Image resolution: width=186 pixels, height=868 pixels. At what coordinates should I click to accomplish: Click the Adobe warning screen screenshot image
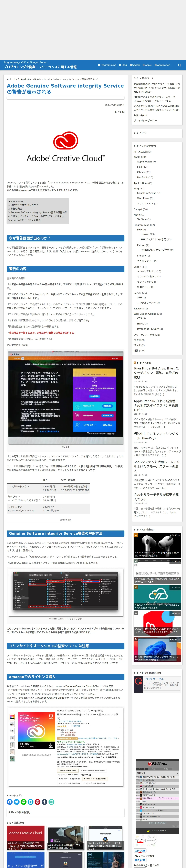(66, 398)
